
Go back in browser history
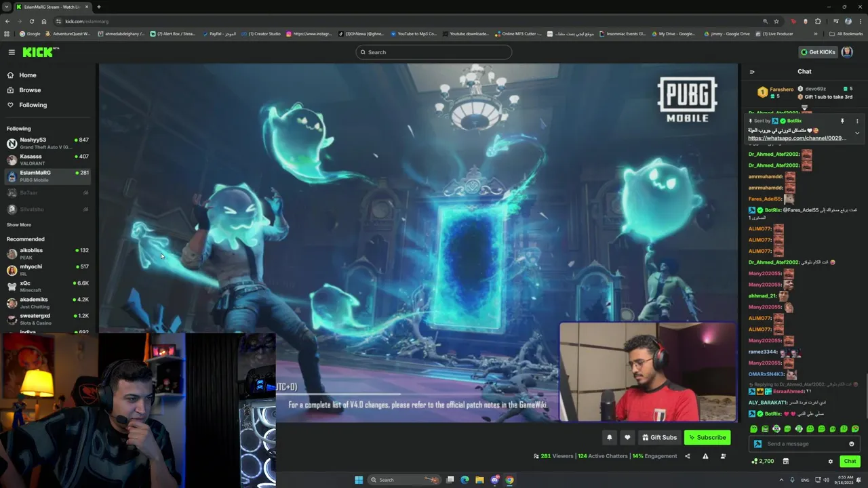pyautogui.click(x=7, y=21)
